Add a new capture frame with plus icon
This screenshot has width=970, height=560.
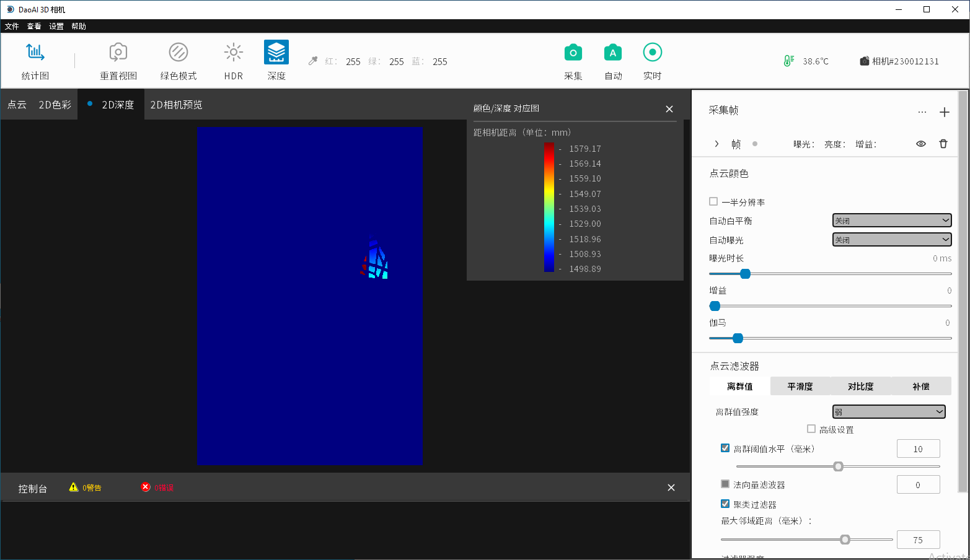pyautogui.click(x=944, y=112)
